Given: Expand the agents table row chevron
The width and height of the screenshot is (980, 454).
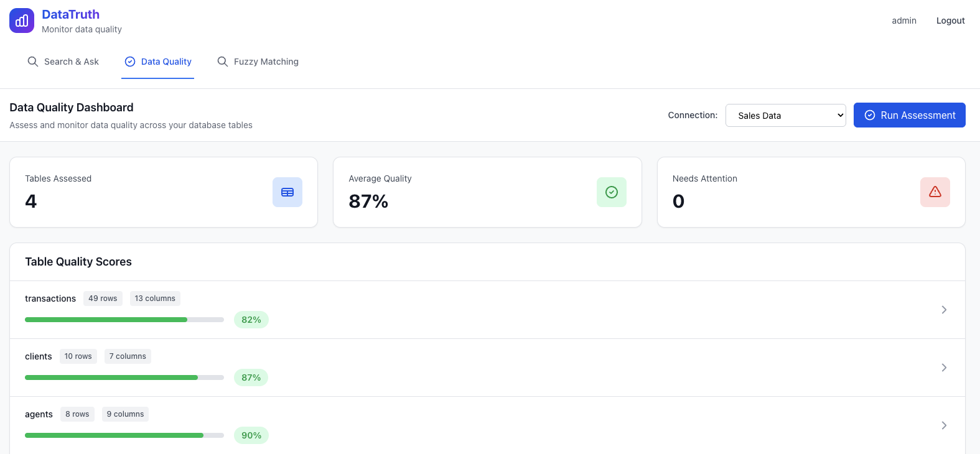Looking at the screenshot, I should click(x=944, y=425).
